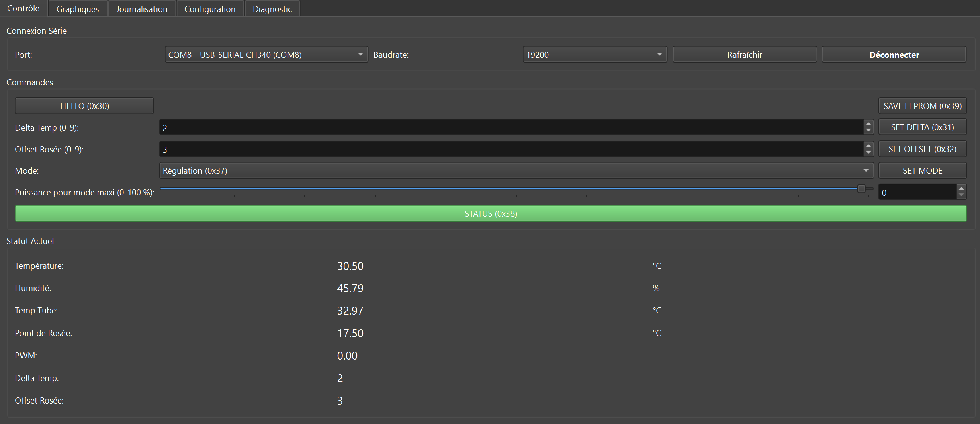Click the Point de Rosée value 17.50
The height and width of the screenshot is (424, 980).
point(350,333)
